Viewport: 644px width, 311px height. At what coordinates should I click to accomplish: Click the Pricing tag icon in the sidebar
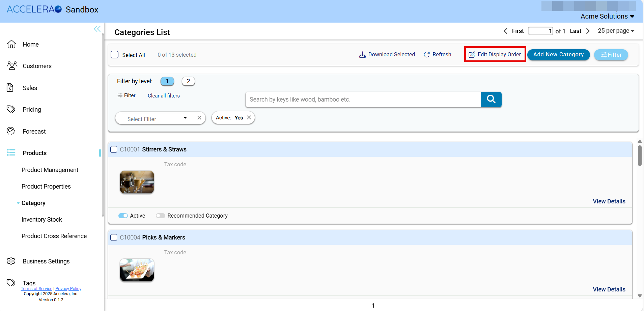point(11,109)
